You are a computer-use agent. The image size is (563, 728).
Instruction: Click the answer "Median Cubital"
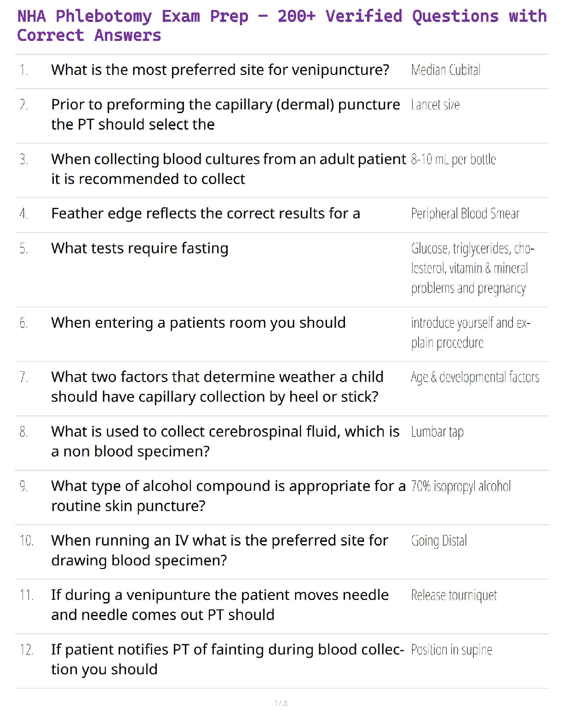[446, 70]
